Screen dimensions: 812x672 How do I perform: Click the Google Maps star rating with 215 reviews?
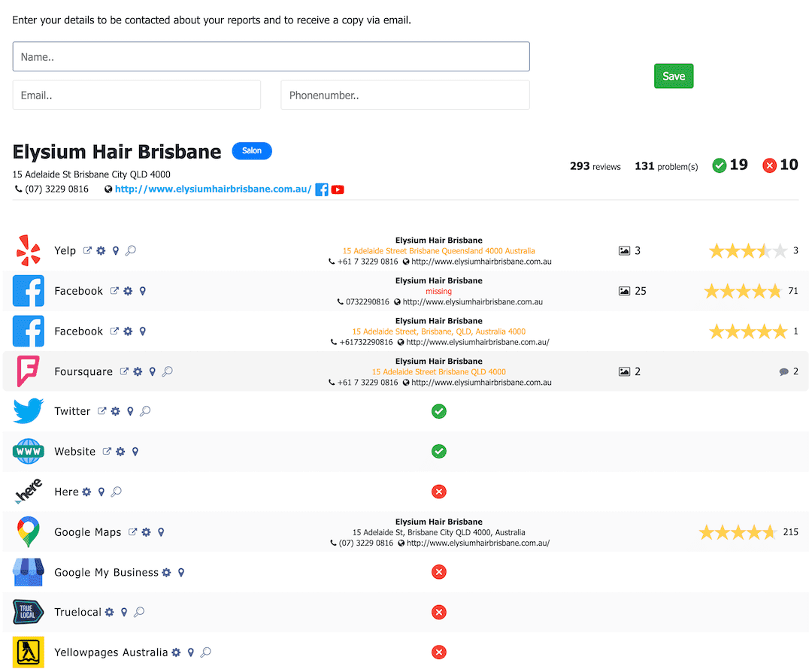[738, 532]
